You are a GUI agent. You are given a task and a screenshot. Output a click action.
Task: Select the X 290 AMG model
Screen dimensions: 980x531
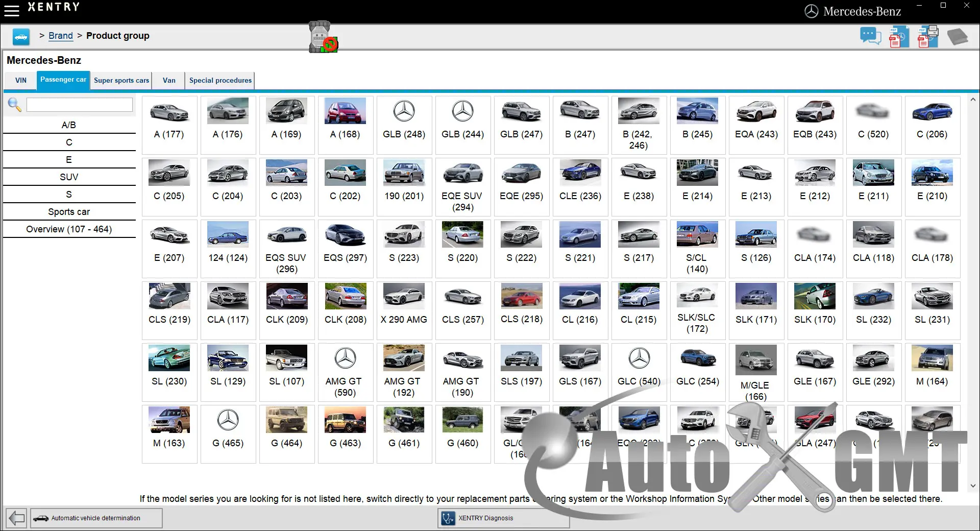pyautogui.click(x=404, y=310)
